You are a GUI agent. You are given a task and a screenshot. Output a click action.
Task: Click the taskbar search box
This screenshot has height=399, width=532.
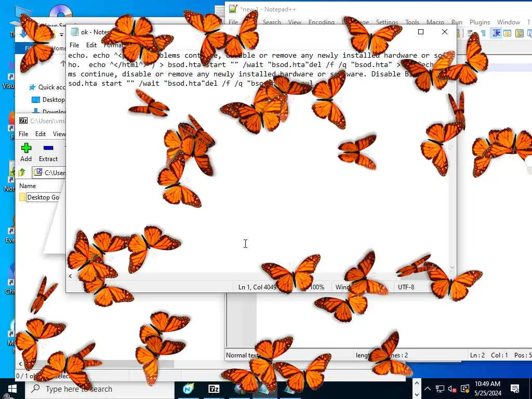(100, 389)
